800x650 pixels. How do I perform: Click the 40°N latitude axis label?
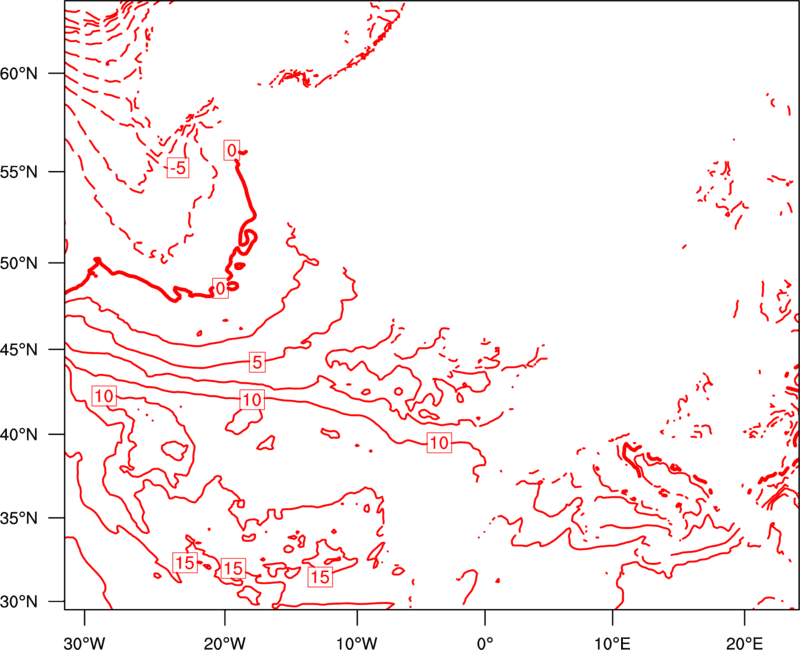[19, 435]
